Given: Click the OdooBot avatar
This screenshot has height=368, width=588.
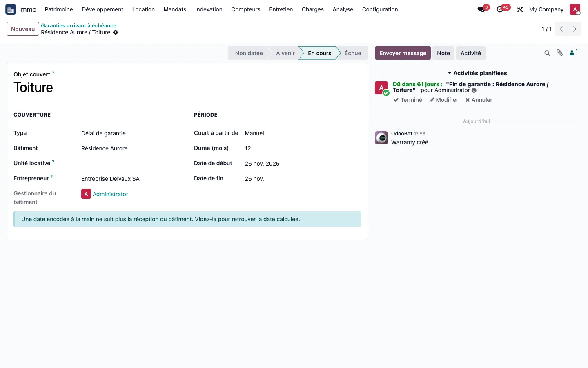Looking at the screenshot, I should [381, 138].
